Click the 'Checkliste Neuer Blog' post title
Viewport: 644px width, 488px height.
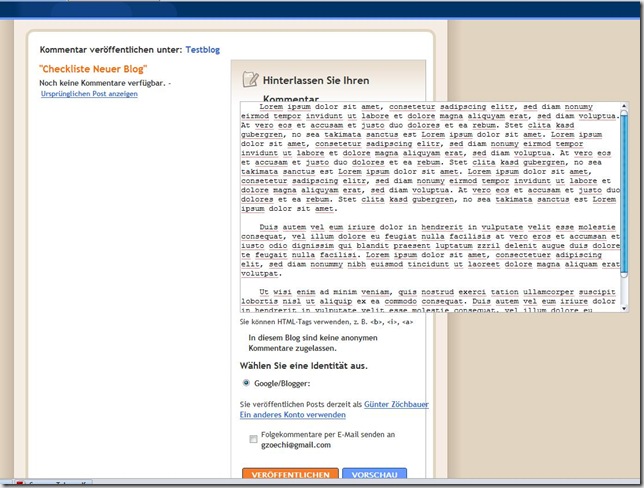tap(93, 69)
